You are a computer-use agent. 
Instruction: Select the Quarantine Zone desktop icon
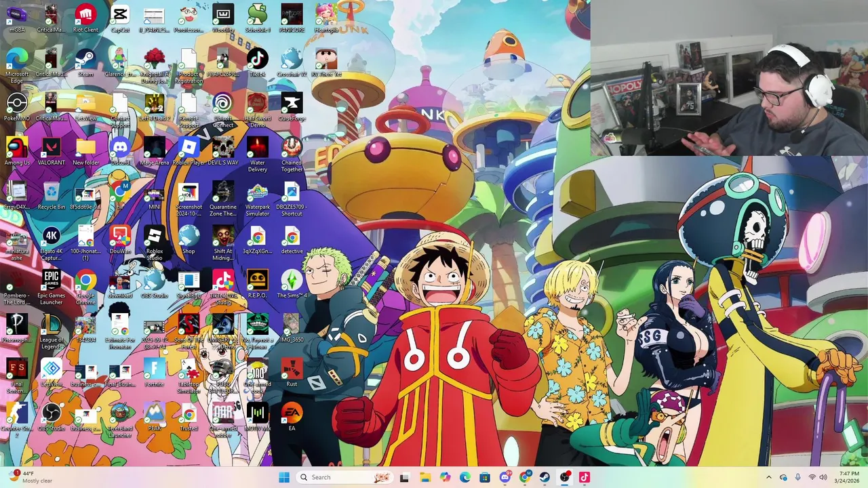(223, 199)
